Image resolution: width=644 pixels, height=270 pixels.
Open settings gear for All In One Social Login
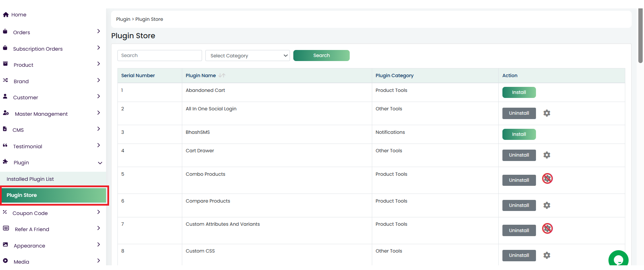(x=546, y=113)
